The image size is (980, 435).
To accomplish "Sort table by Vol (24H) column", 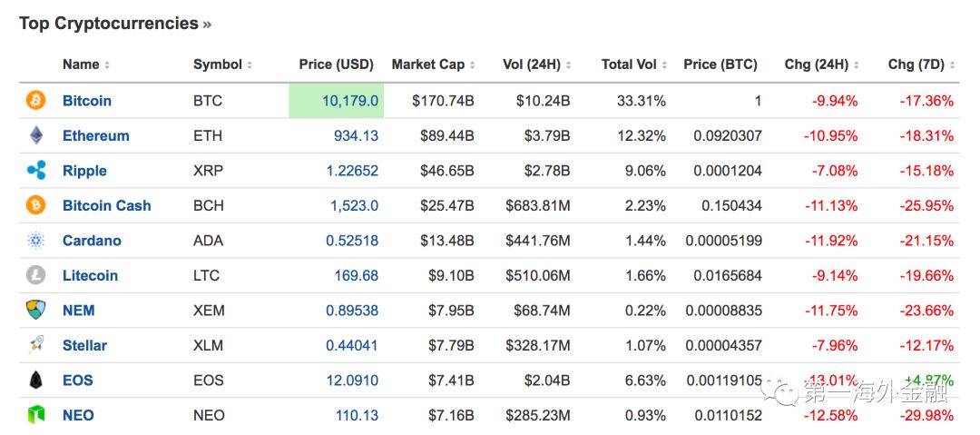I will click(537, 64).
